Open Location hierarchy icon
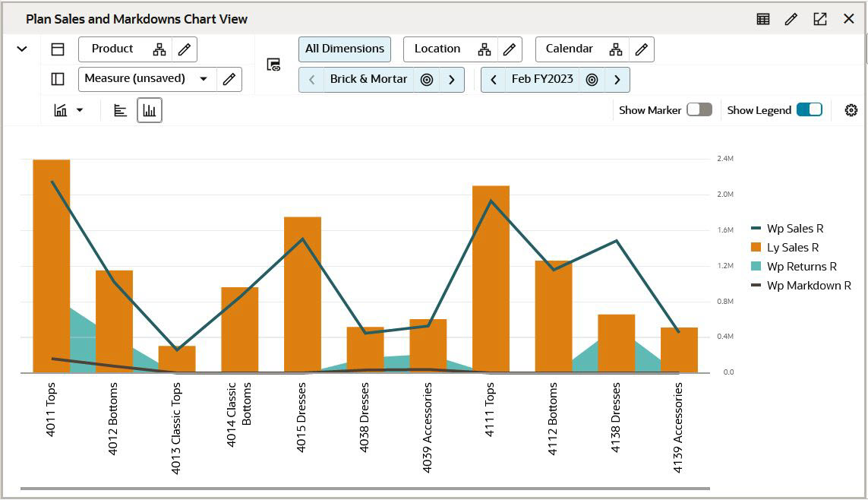Viewport: 868px width, 500px height. [x=485, y=49]
